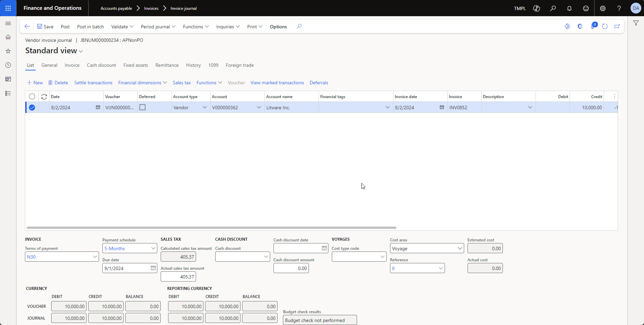Add a New journal line
Screen dimensions: 644x325
click(x=35, y=83)
